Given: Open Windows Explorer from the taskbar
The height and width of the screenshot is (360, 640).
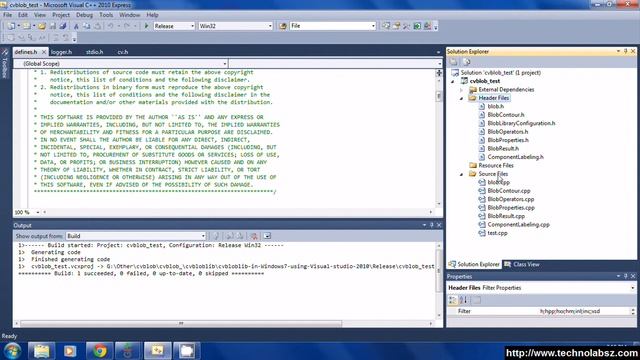Looking at the screenshot, I should 41,351.
